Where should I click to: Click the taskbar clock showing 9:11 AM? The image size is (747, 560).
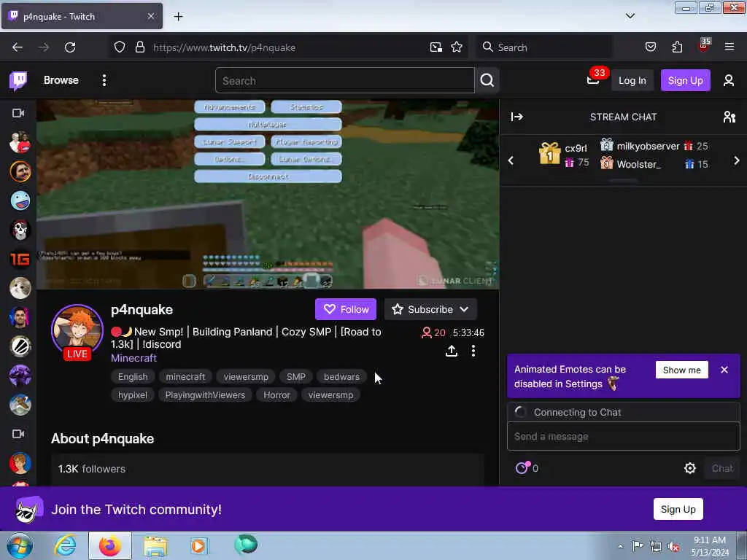[709, 546]
